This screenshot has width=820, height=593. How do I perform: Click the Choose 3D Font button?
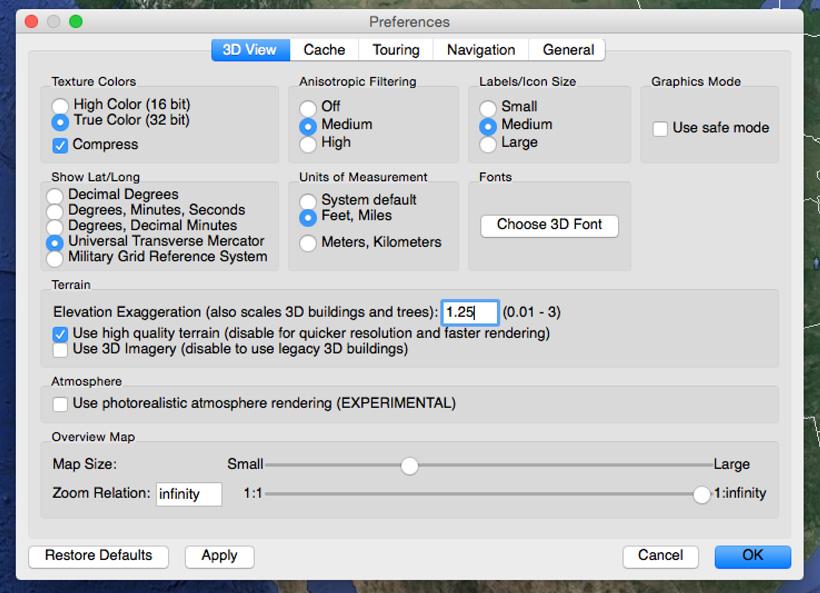[x=549, y=225]
